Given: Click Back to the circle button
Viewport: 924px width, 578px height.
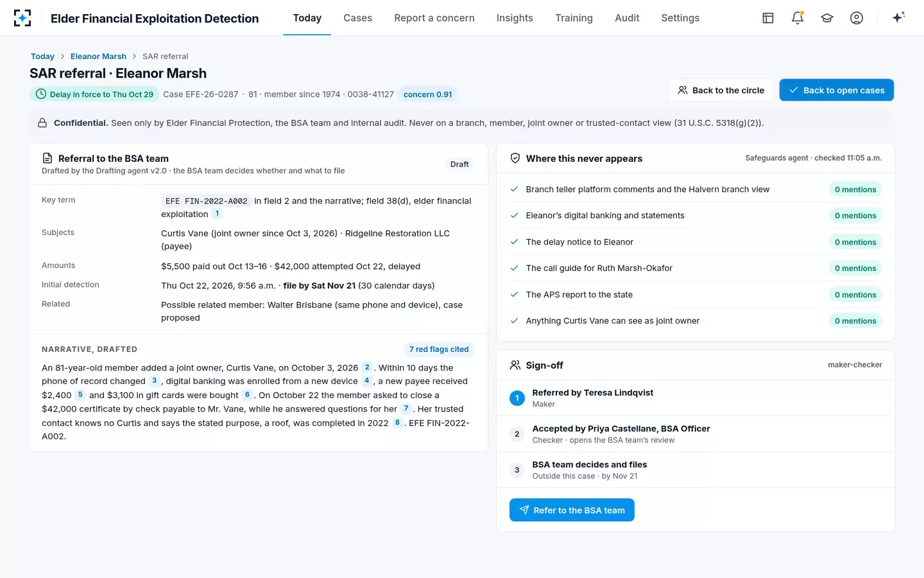Looking at the screenshot, I should (x=721, y=90).
